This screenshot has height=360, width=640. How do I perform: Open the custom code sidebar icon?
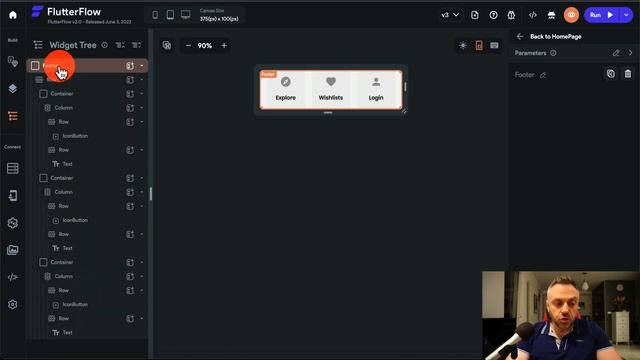13,277
